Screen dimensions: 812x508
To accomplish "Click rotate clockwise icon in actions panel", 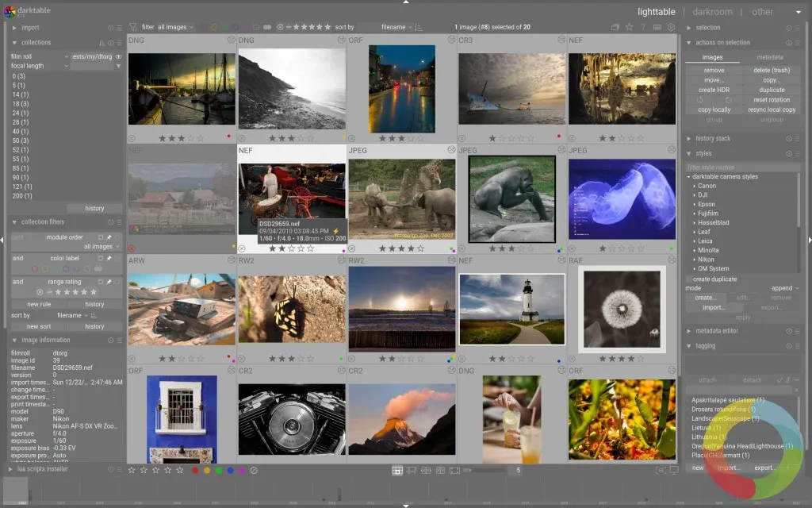I will pyautogui.click(x=728, y=99).
